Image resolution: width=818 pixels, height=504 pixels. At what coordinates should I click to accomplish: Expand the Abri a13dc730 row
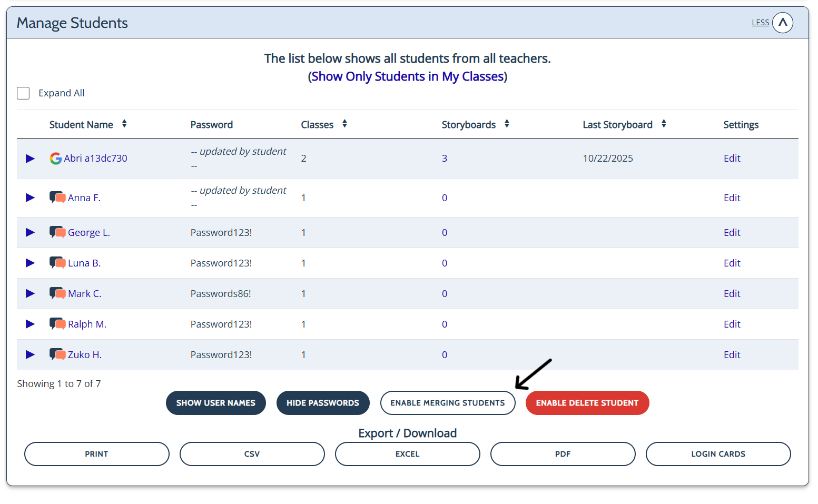tap(30, 159)
